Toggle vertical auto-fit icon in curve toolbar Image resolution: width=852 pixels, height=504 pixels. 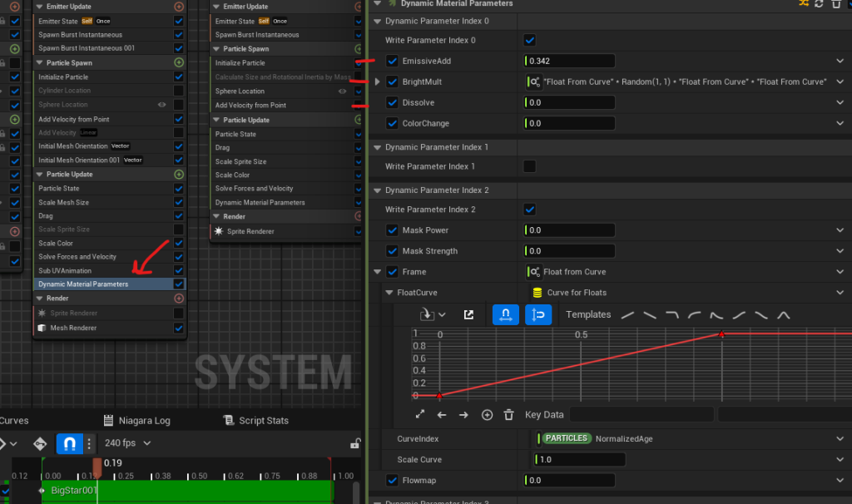[538, 314]
